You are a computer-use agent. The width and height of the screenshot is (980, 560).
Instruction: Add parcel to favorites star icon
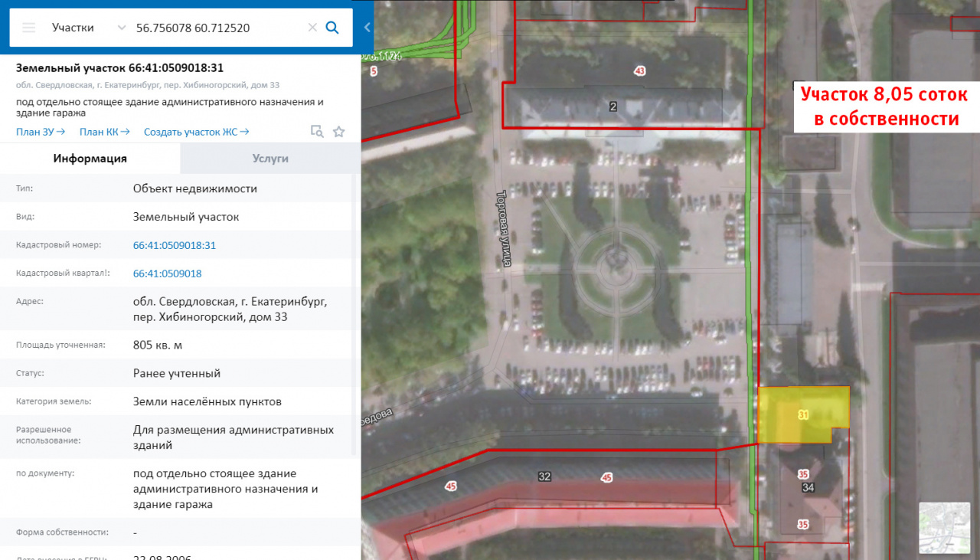point(339,131)
